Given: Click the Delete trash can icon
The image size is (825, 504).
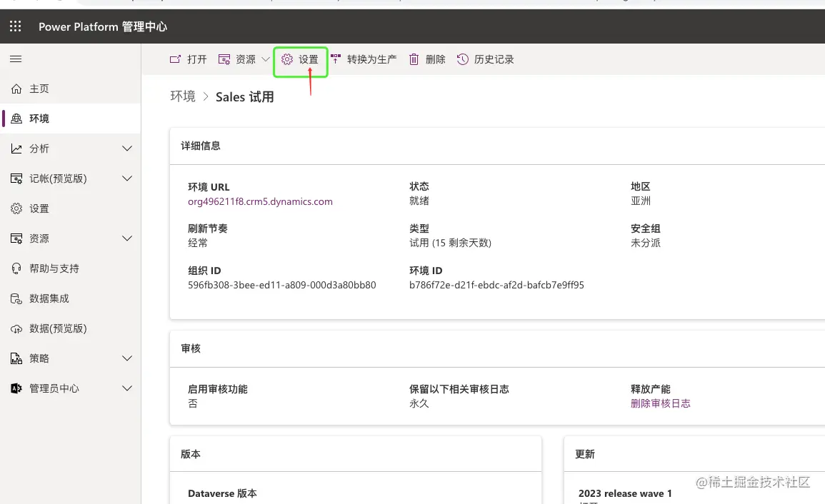Looking at the screenshot, I should coord(414,59).
